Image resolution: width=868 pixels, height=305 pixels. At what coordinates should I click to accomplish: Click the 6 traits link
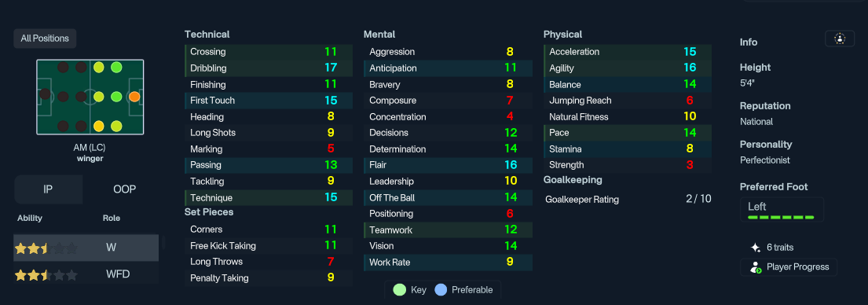pos(780,248)
